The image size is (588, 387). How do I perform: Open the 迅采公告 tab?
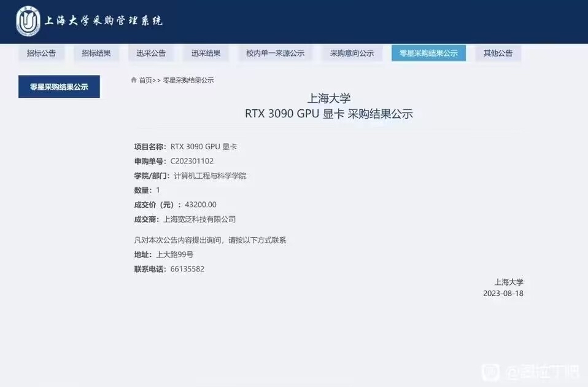pos(151,53)
